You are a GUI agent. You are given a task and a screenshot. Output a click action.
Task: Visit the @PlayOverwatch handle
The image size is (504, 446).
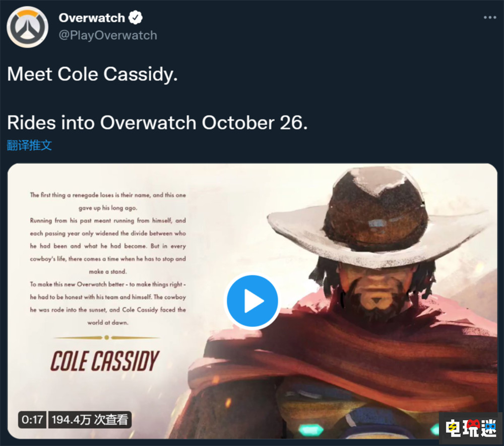[108, 35]
